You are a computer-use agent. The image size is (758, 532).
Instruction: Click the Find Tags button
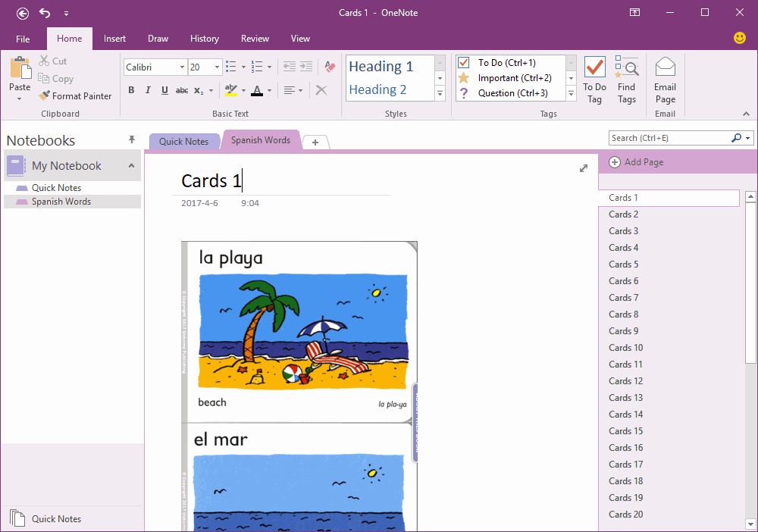coord(627,80)
